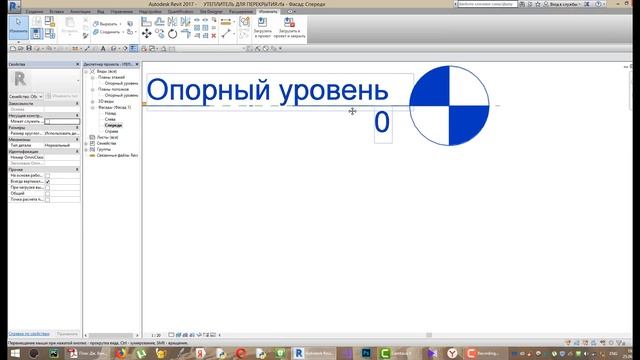The height and width of the screenshot is (360, 640).
Task: Close the Project Browser panel with X
Action: click(x=137, y=64)
